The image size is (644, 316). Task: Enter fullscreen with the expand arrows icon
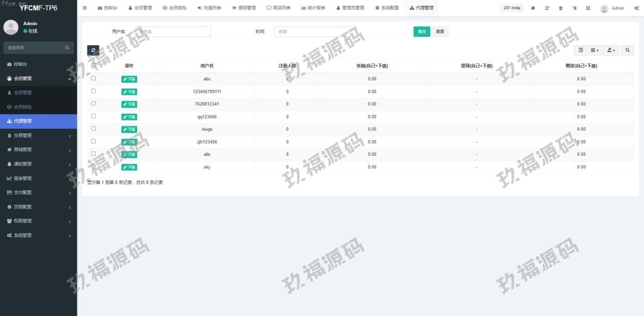pyautogui.click(x=588, y=8)
